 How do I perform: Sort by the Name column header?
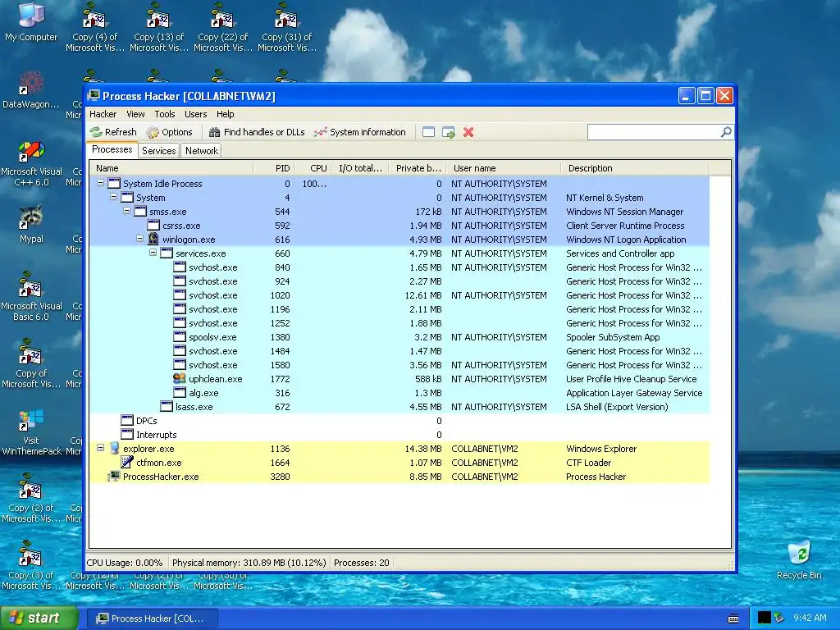pyautogui.click(x=171, y=168)
